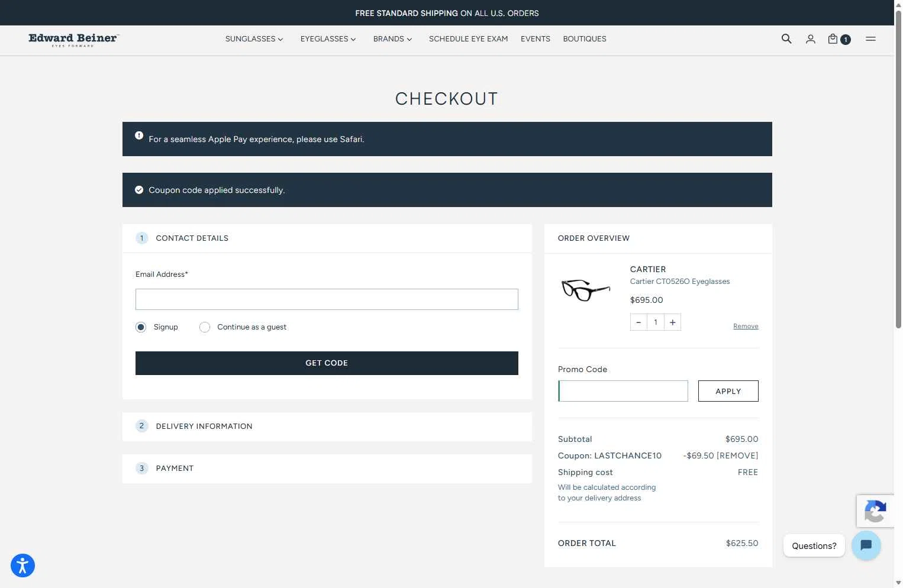Screen dimensions: 903x588
Task: Open Cartier eyeglasses thumbnail image
Action: tap(585, 290)
